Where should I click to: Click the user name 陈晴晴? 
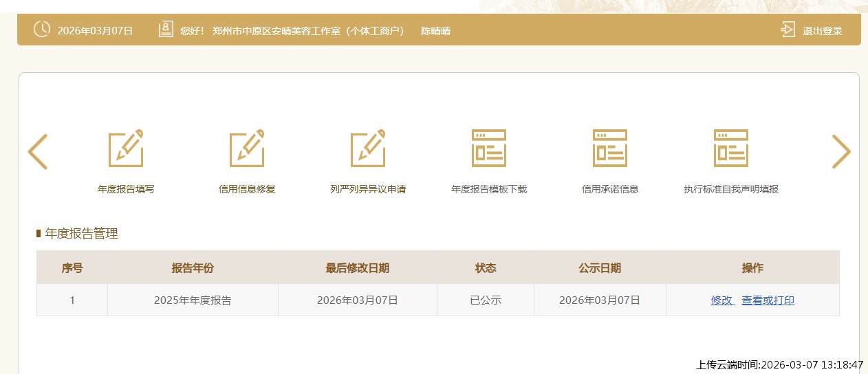[435, 31]
